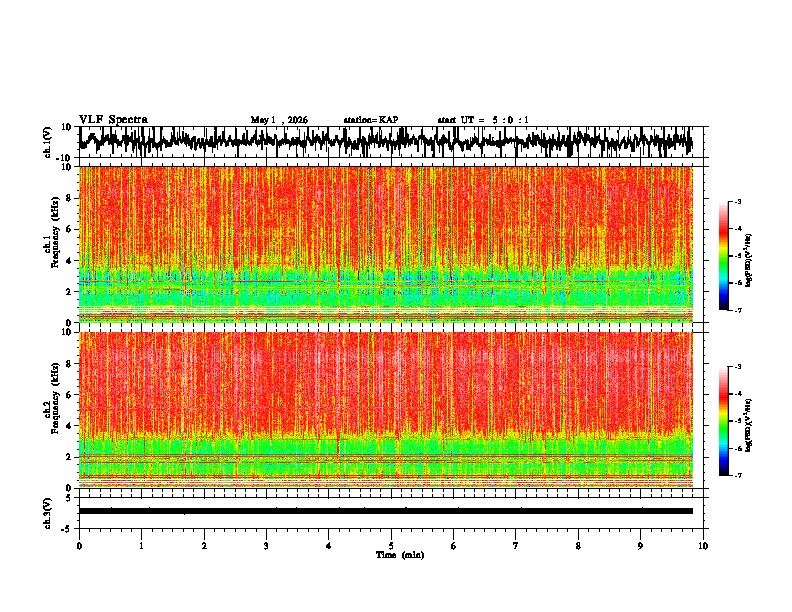Click the ch.3(V) axis label
This screenshot has width=792, height=612.
(48, 514)
